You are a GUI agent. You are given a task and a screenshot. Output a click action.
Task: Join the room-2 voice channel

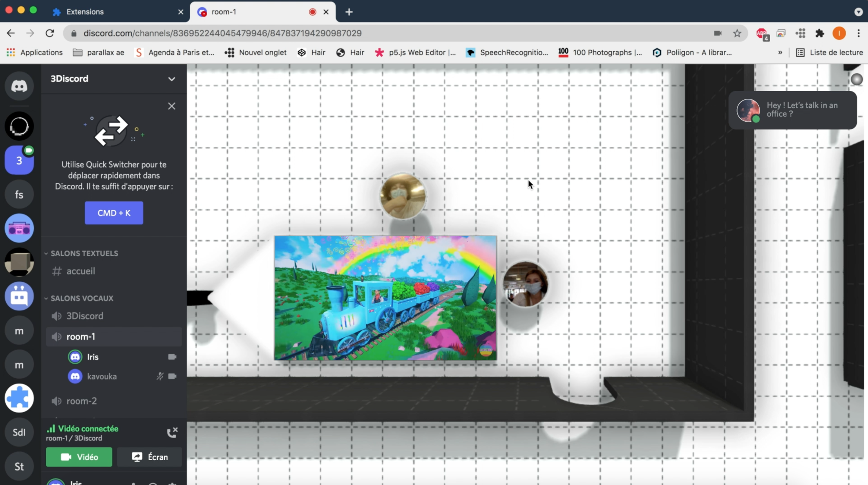[114, 401]
